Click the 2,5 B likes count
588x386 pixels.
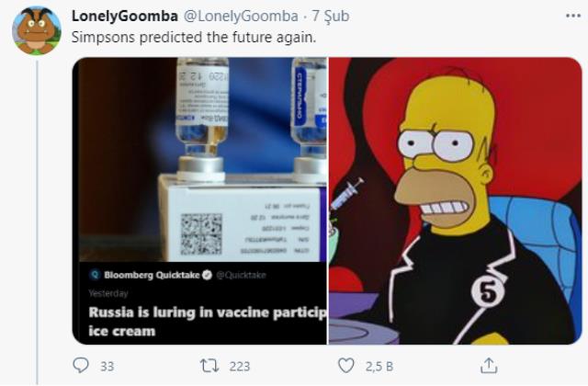379,366
